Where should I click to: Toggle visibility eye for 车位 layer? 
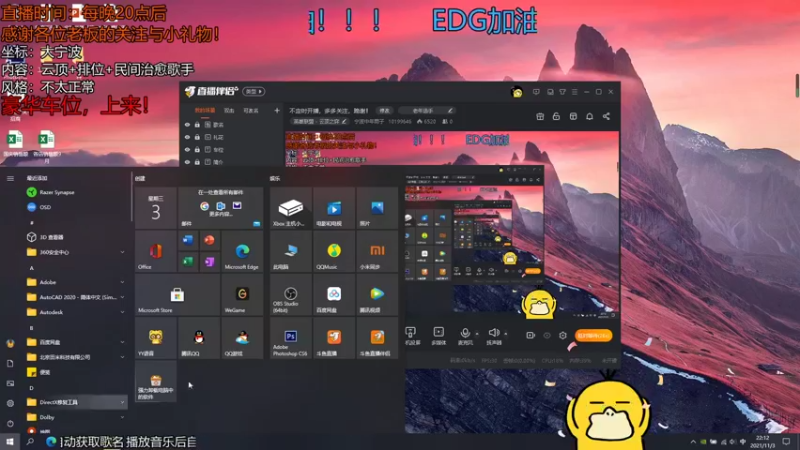(187, 149)
